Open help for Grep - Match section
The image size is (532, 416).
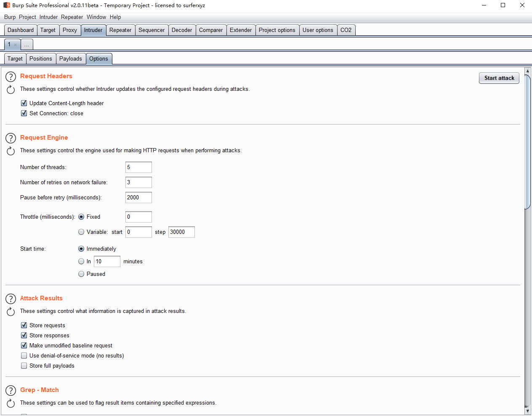click(x=11, y=390)
